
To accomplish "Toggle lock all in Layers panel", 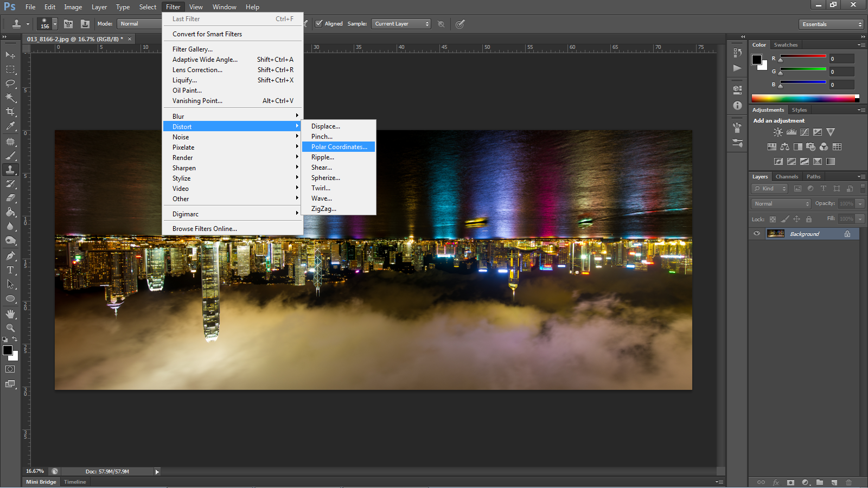I will pyautogui.click(x=809, y=219).
